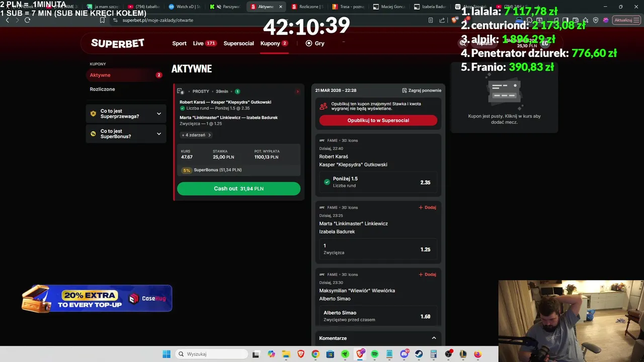This screenshot has width=644, height=362.
Task: Open Microsoft Store from the taskbar
Action: [330, 354]
